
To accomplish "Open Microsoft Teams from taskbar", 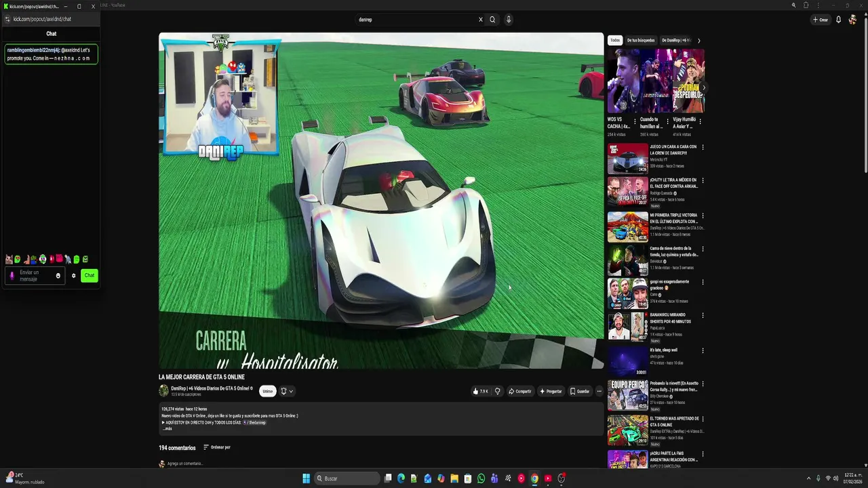I will 494,479.
